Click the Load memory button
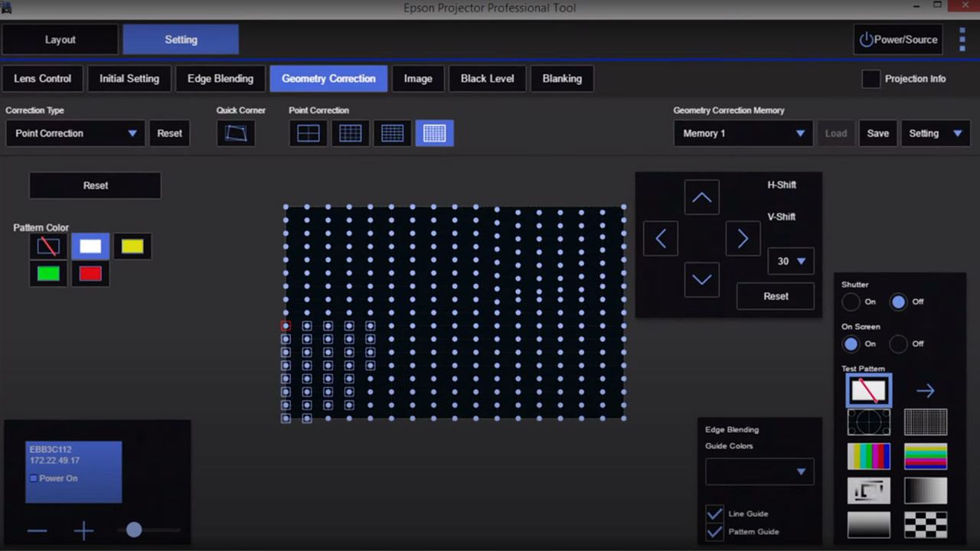980x551 pixels. tap(836, 133)
